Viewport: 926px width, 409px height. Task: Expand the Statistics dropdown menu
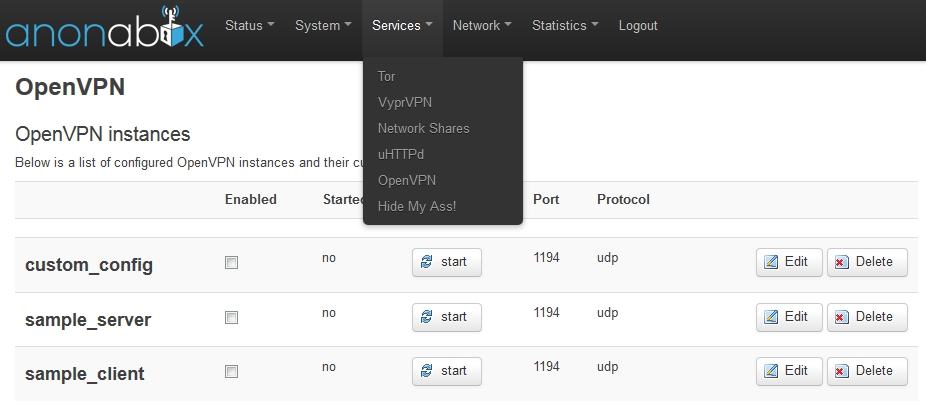click(564, 26)
